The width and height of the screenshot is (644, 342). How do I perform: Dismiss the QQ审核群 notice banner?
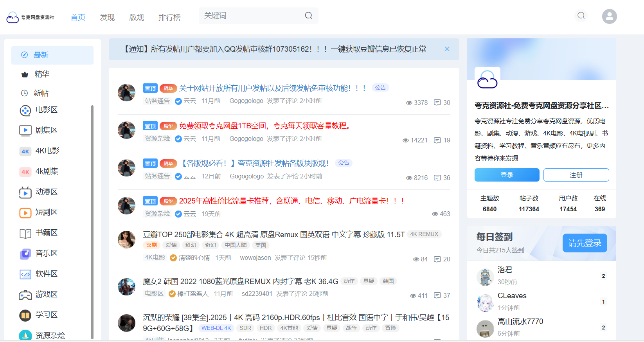(x=447, y=49)
